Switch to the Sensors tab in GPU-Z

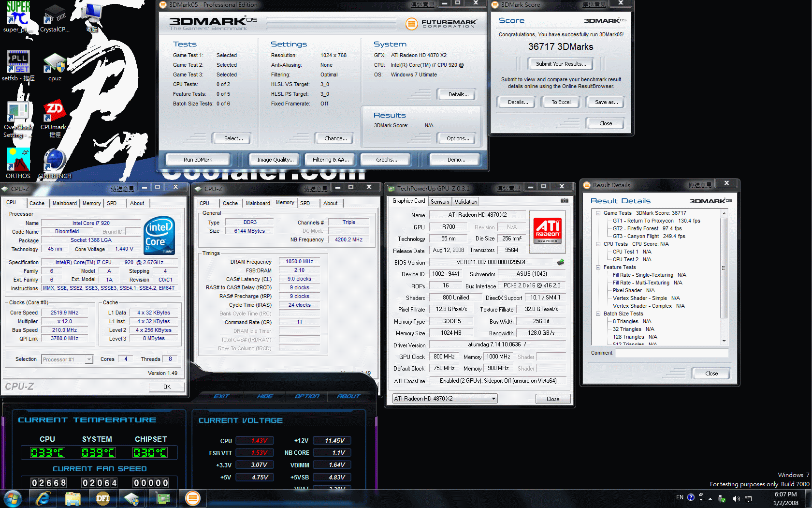[x=440, y=202]
